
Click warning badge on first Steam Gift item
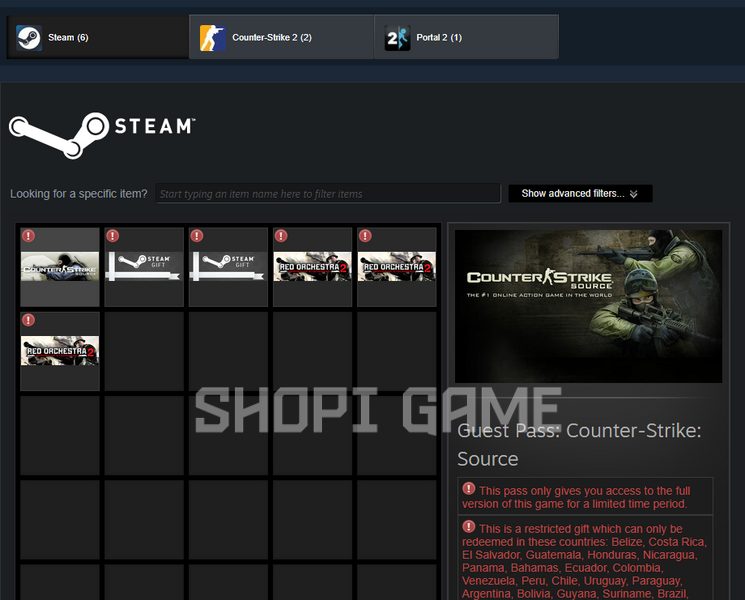coord(113,236)
